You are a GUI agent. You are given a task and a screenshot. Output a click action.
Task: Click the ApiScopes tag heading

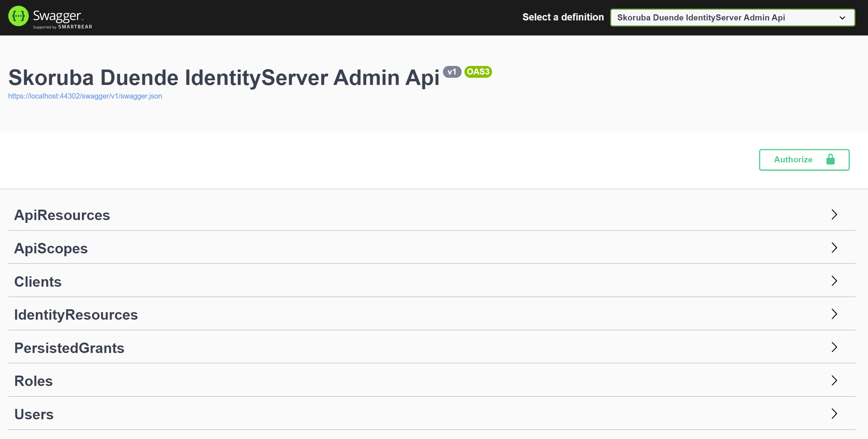click(x=51, y=248)
